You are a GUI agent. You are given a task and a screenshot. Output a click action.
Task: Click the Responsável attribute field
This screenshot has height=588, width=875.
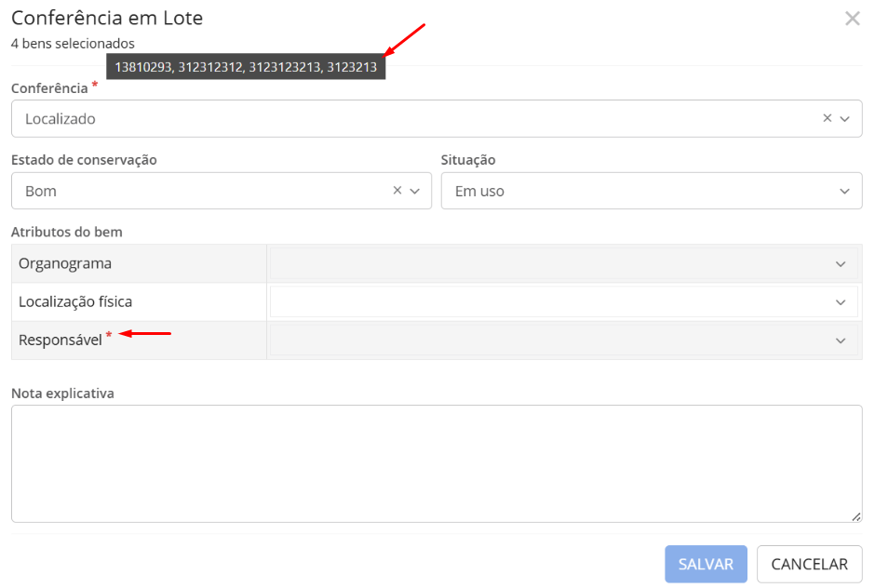(x=549, y=341)
